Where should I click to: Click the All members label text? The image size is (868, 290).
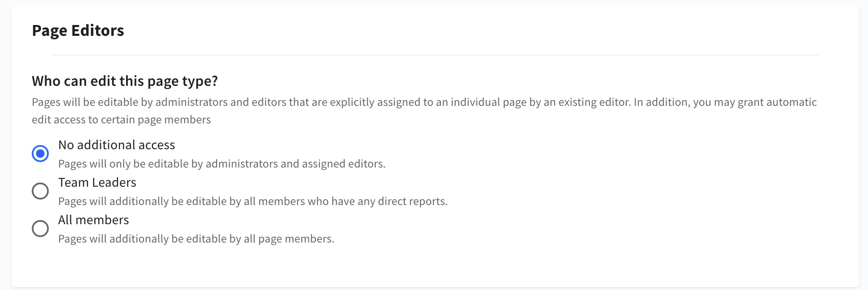click(93, 220)
